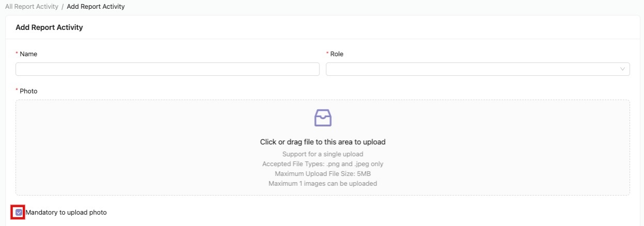The width and height of the screenshot is (644, 226).
Task: Click the Role field label
Action: coord(336,54)
